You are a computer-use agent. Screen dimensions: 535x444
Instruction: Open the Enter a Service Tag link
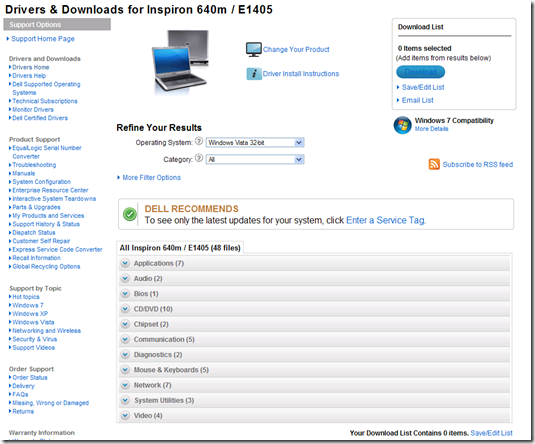click(x=386, y=220)
